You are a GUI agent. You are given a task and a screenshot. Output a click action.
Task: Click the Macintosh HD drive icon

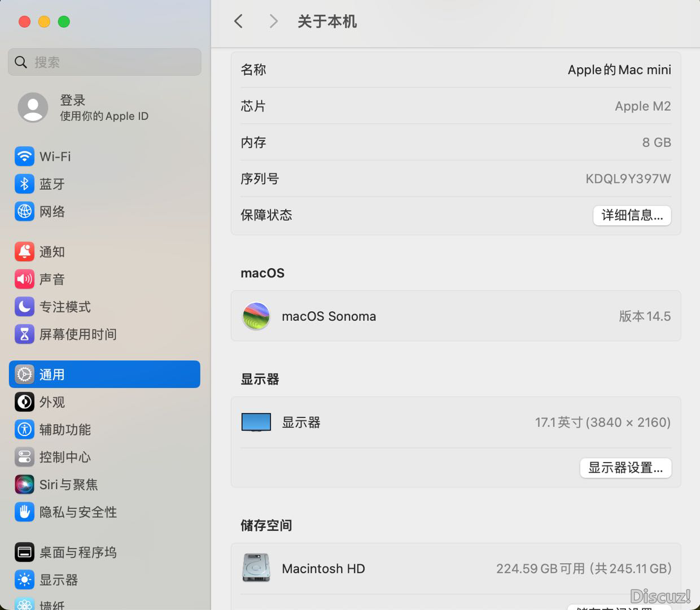click(256, 568)
